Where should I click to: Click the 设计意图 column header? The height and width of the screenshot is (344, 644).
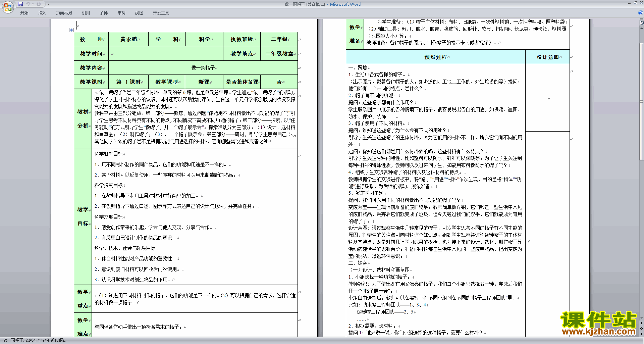pyautogui.click(x=547, y=57)
